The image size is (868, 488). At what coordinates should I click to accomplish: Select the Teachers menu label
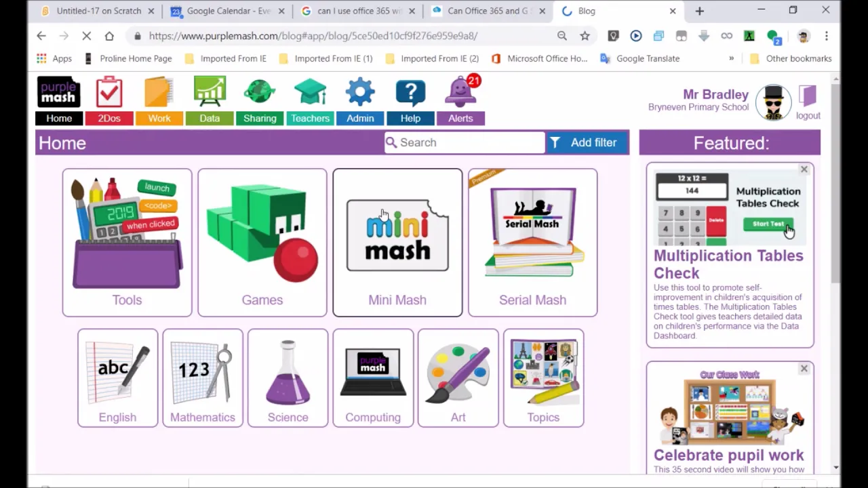[310, 118]
